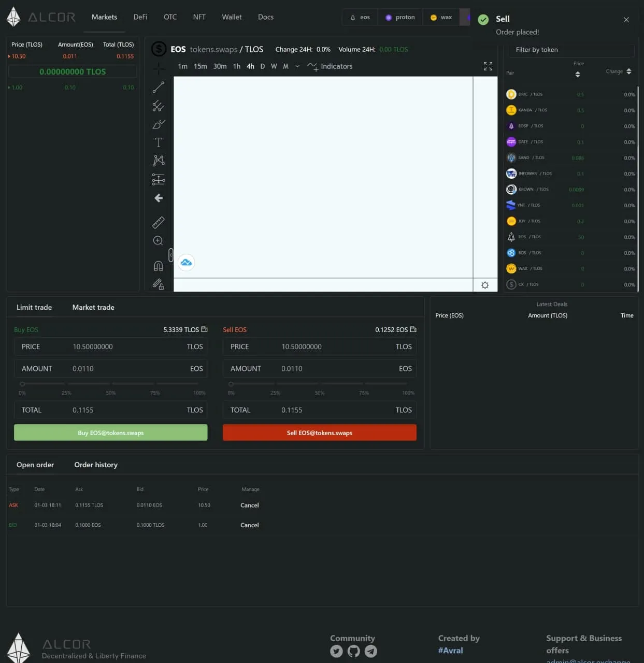Click the back arrow icon in chart toolbar
644x663 pixels.
[x=159, y=198]
